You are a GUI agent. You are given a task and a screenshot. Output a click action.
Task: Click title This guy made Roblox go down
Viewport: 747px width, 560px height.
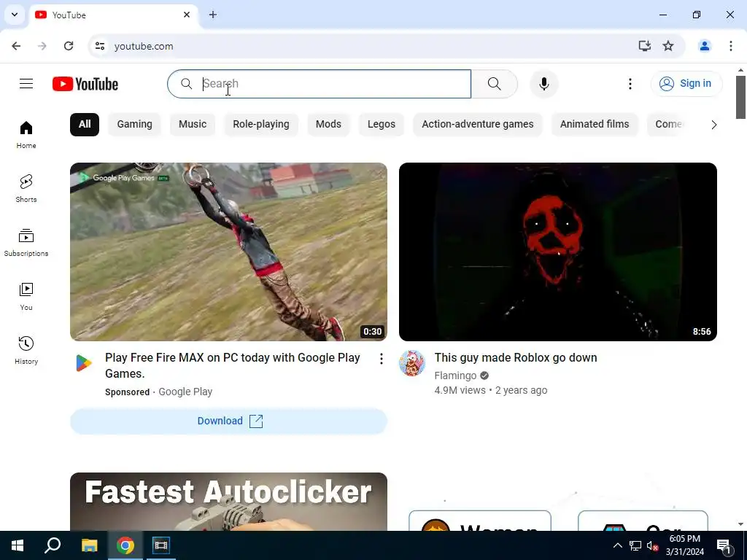(x=516, y=357)
